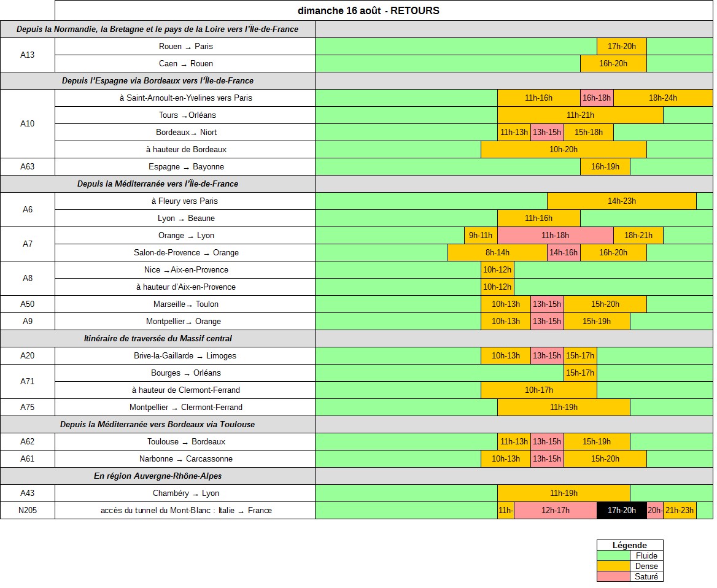This screenshot has width=717, height=588.
Task: Click the green Fluide legend swatch
Action: point(613,555)
